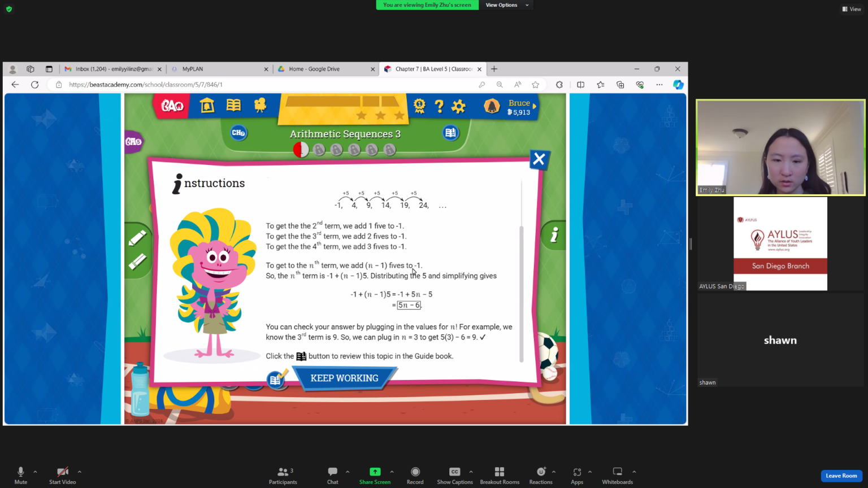The width and height of the screenshot is (868, 488).
Task: Open the school bell classroom icon
Action: pos(207,106)
